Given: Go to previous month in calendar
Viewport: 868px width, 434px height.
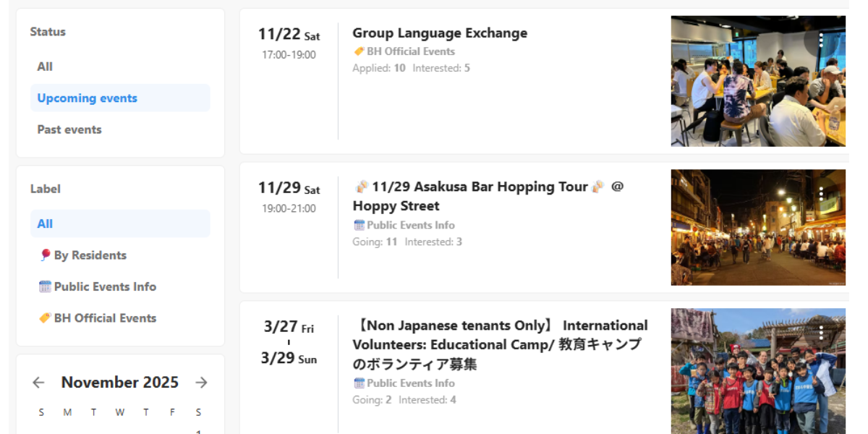Looking at the screenshot, I should pyautogui.click(x=38, y=383).
